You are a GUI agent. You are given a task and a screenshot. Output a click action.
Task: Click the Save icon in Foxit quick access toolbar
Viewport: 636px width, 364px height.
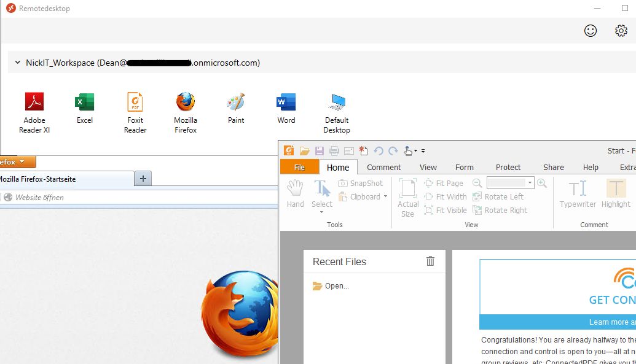pyautogui.click(x=319, y=151)
